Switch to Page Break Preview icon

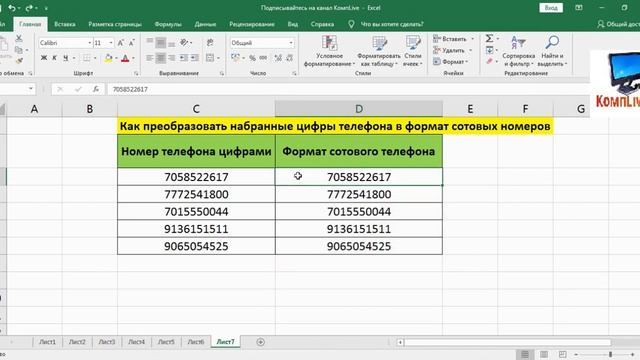coord(562,354)
